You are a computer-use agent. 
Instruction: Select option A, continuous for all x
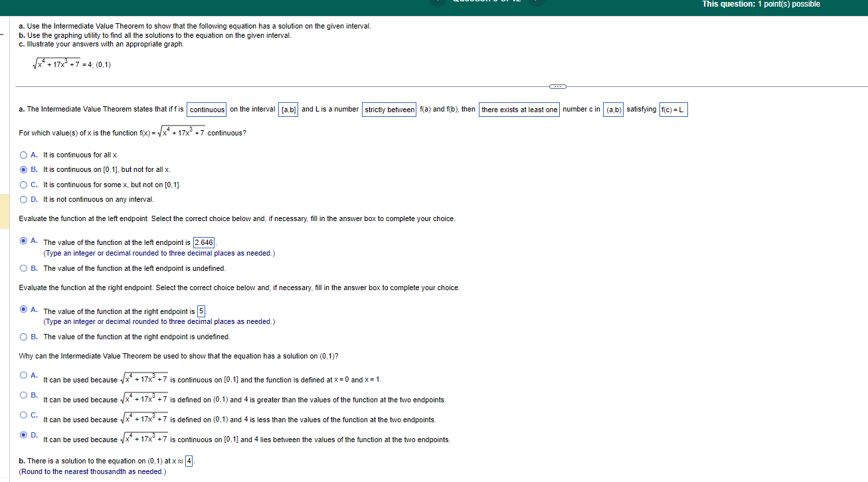tap(23, 155)
